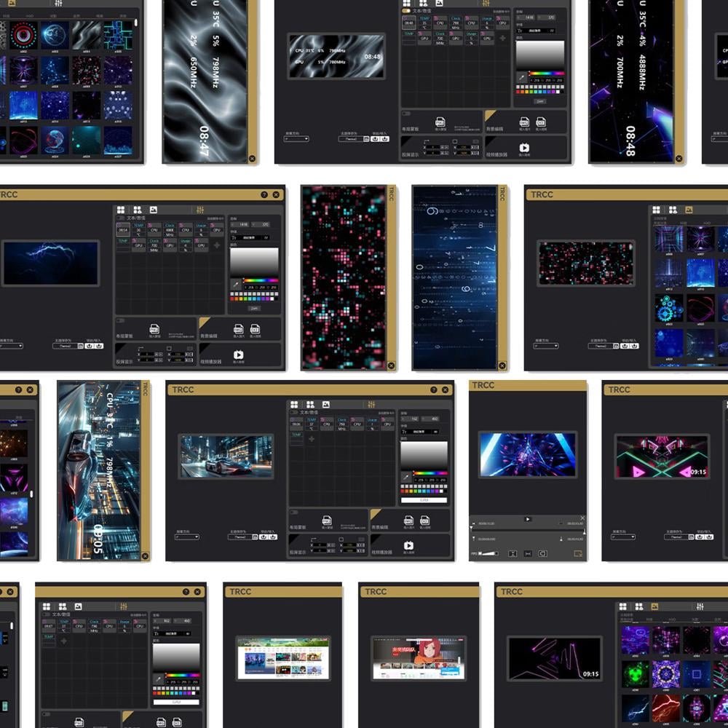Add a new sensor with the plus in the car window
The image size is (728, 728).
coord(312,438)
